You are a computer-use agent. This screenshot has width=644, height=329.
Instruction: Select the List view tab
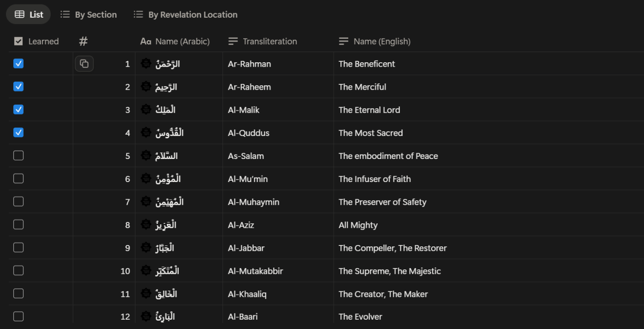point(29,15)
